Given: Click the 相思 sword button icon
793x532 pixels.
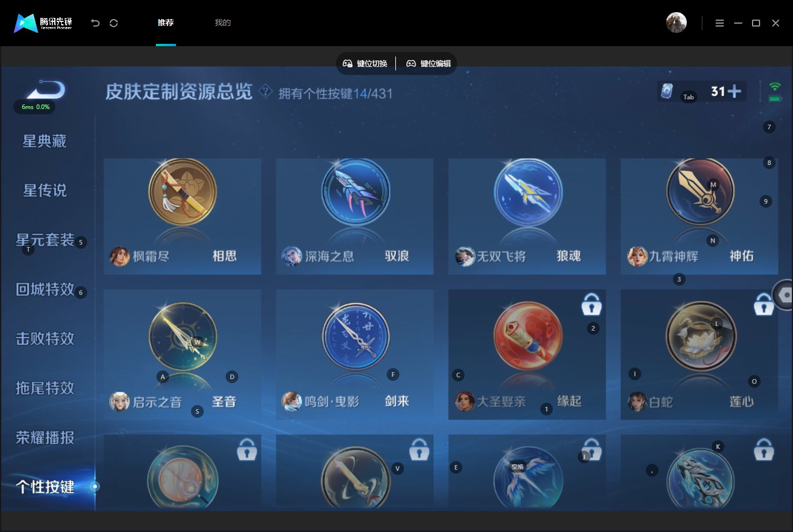Looking at the screenshot, I should pos(182,192).
